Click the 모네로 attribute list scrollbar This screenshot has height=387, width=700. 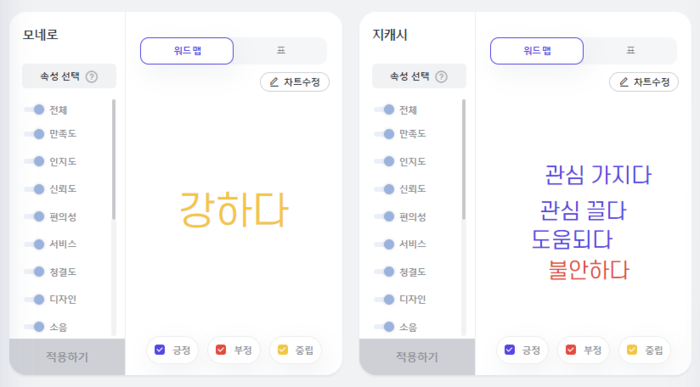pyautogui.click(x=114, y=159)
